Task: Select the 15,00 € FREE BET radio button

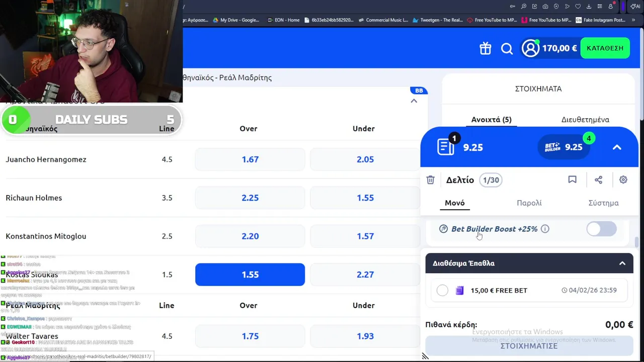Action: pyautogui.click(x=442, y=290)
